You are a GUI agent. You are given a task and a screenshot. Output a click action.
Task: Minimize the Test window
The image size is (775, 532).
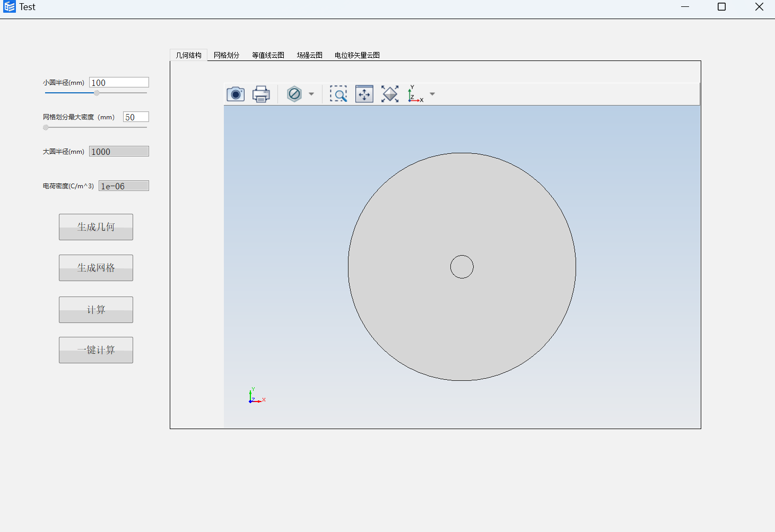coord(685,7)
